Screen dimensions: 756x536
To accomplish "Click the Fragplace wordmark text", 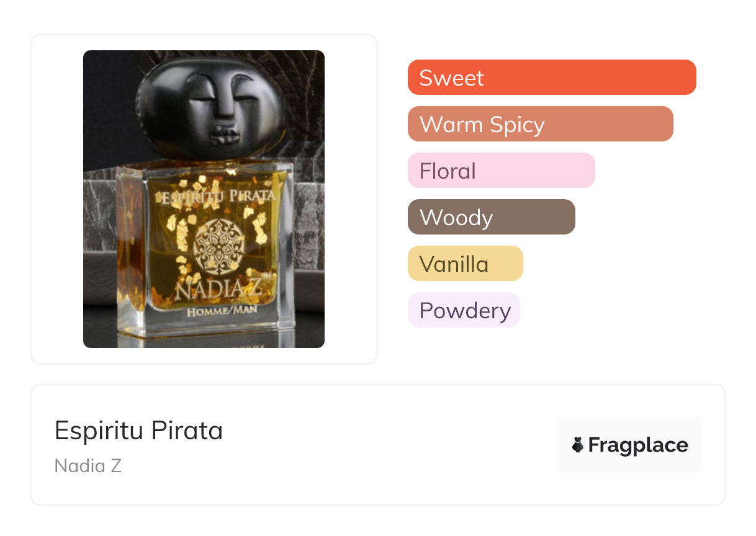I will [x=638, y=445].
